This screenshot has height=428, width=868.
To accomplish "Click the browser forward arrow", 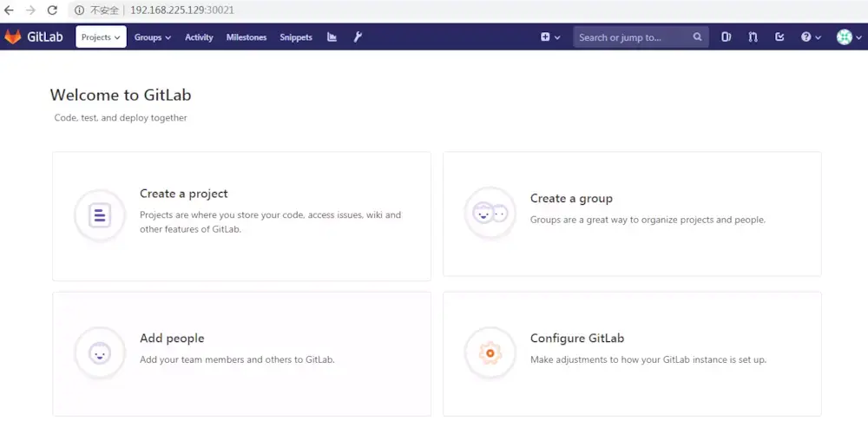I will point(30,10).
